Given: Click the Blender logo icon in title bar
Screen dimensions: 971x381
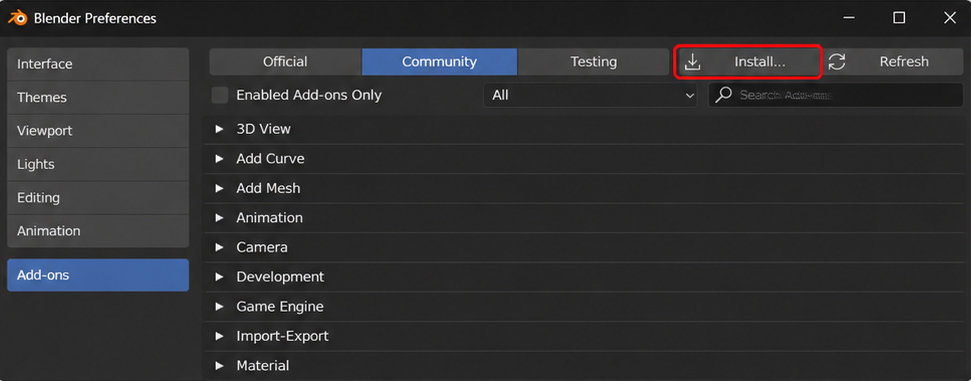Looking at the screenshot, I should 17,18.
